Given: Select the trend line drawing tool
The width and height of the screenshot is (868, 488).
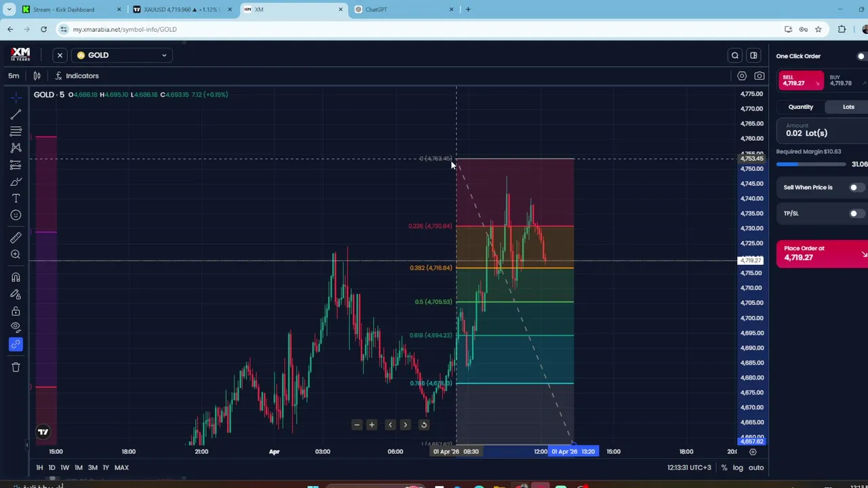Looking at the screenshot, I should click(x=16, y=115).
